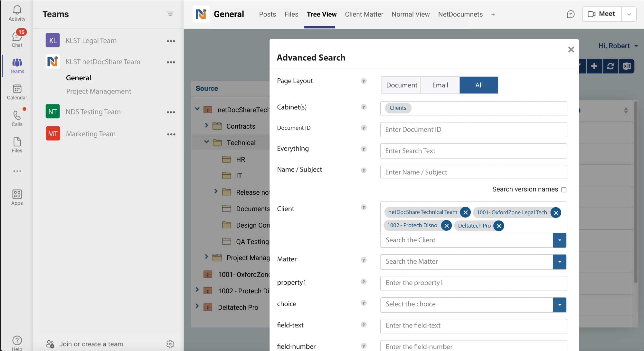Open more options for Marketing Team
The image size is (644, 351).
click(x=171, y=134)
